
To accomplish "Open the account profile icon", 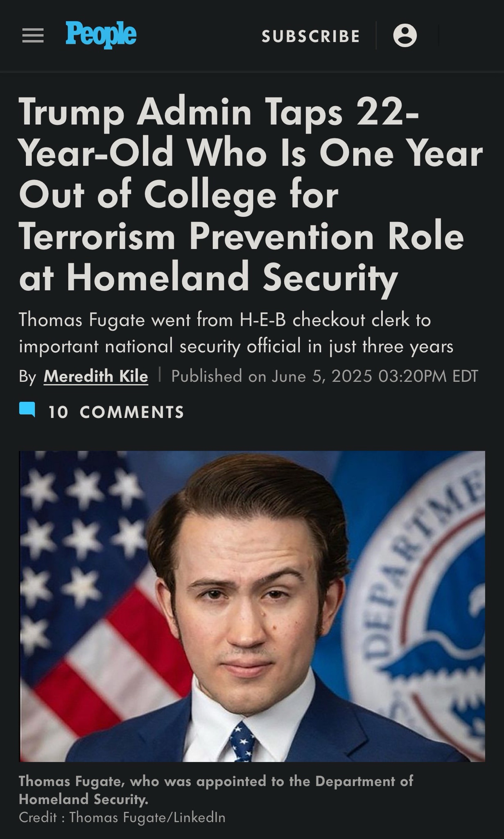I will tap(405, 36).
